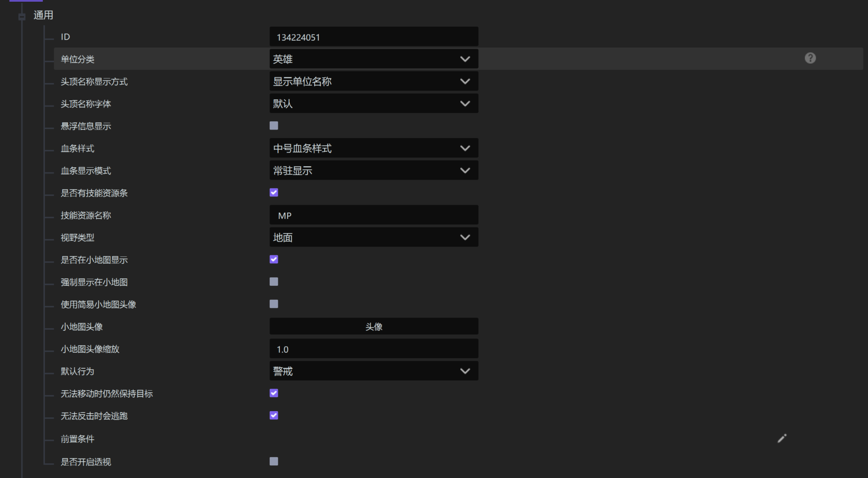Click the 默认行为 label

[x=77, y=371]
